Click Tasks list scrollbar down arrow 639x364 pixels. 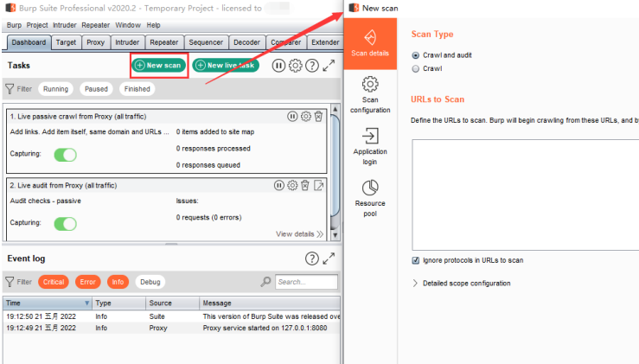click(x=335, y=235)
